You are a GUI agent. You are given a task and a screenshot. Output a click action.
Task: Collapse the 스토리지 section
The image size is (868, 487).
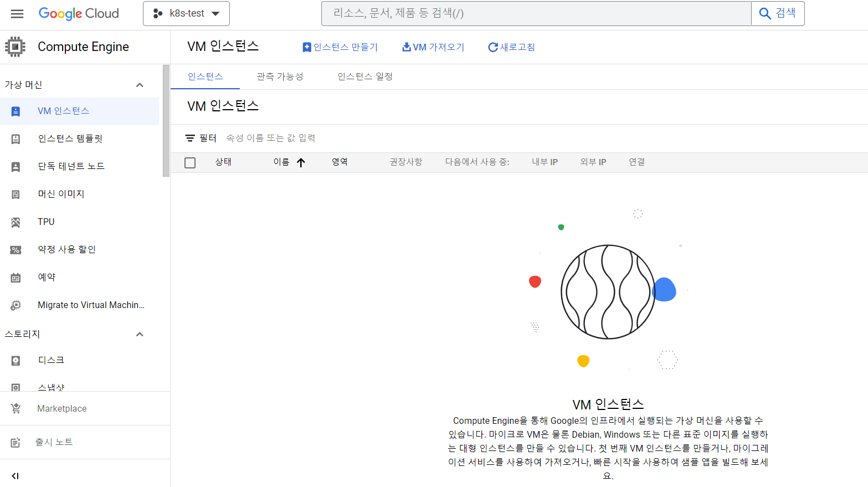[140, 334]
